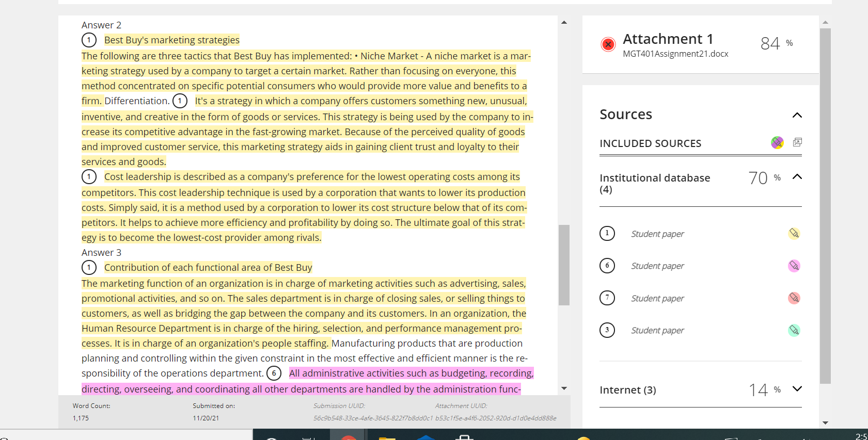Click source marker 1 after "Differentiation."
This screenshot has width=868, height=440.
180,101
